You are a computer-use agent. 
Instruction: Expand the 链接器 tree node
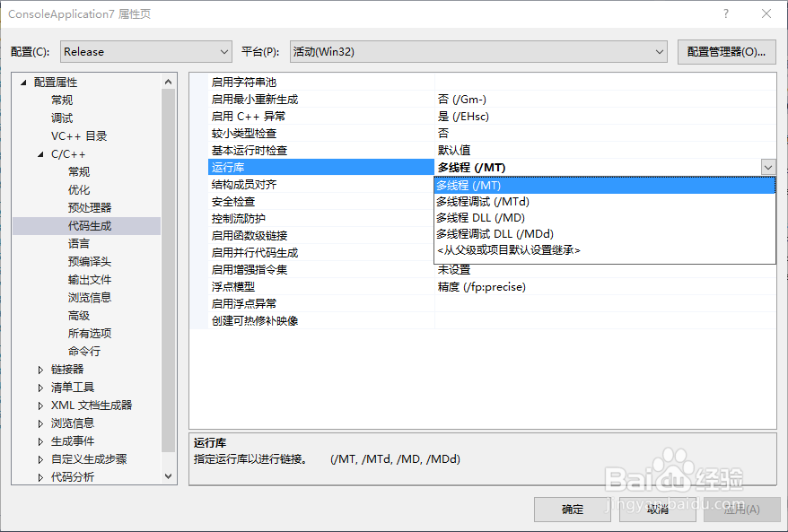[x=39, y=369]
